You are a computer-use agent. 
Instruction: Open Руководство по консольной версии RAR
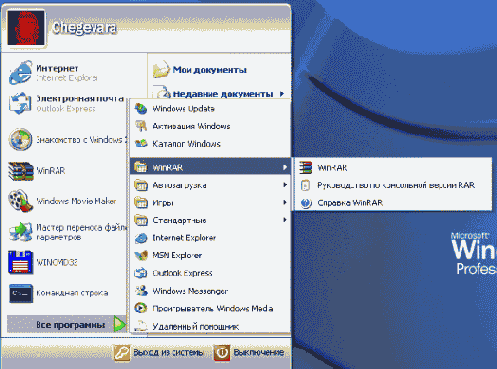[x=396, y=185]
